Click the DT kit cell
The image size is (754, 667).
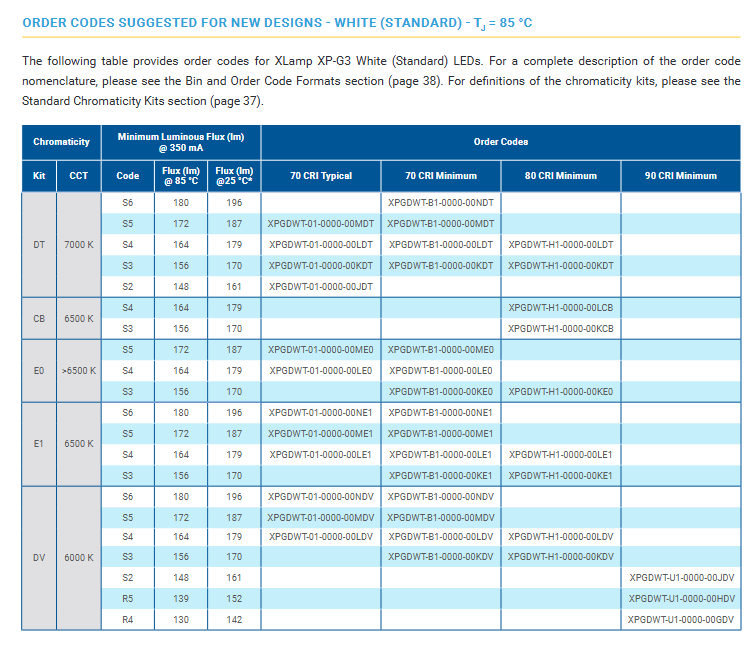point(39,245)
